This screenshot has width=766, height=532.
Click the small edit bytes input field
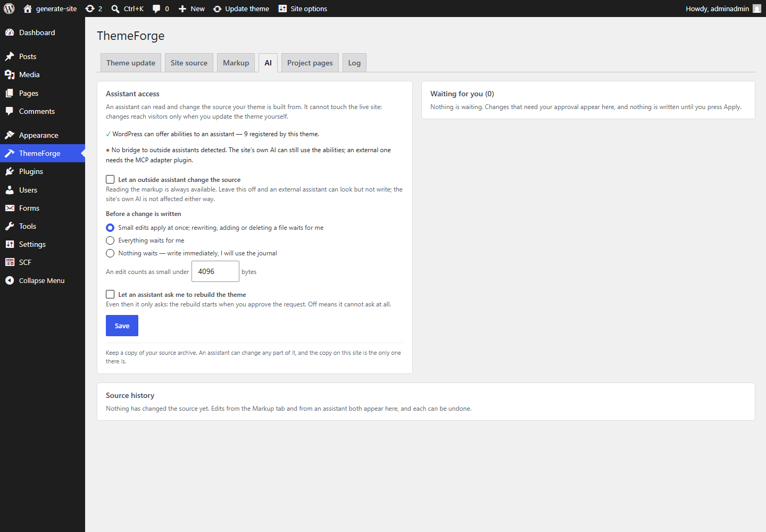click(215, 271)
